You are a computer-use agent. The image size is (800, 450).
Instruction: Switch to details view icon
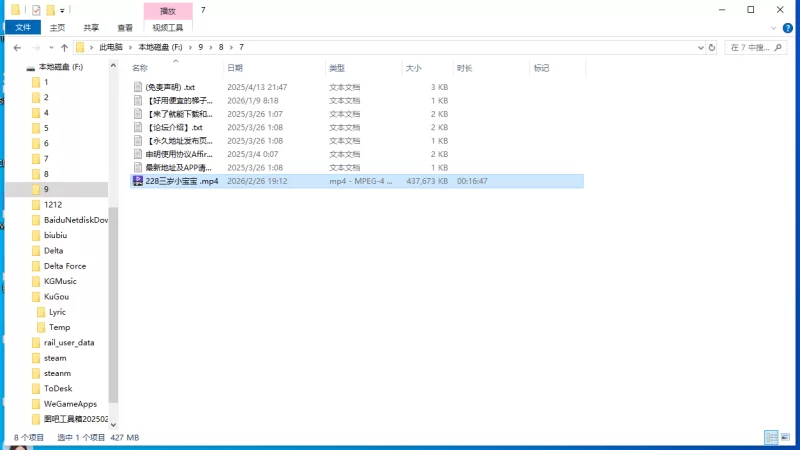pos(771,437)
